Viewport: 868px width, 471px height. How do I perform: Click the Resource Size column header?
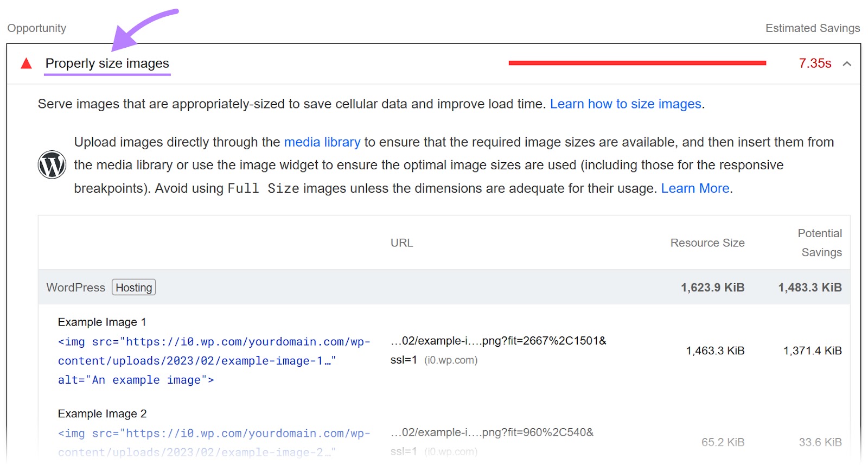coord(707,243)
